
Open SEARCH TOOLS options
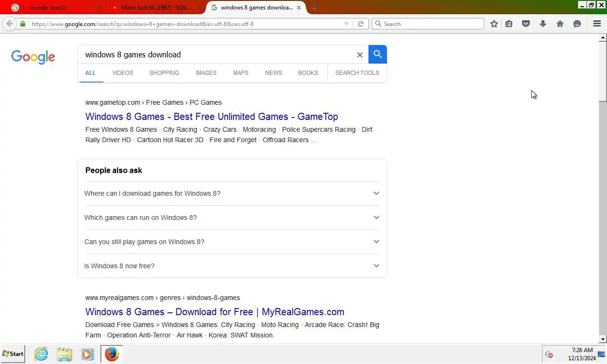[x=357, y=73]
